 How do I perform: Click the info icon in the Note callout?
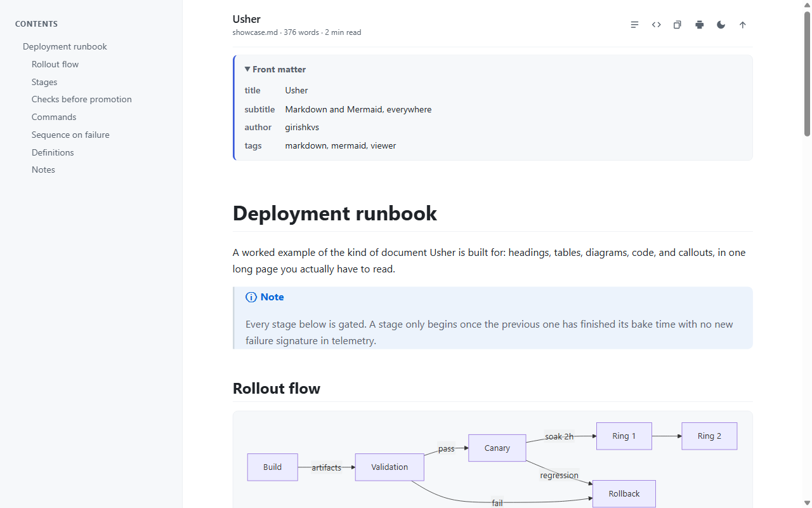tap(251, 297)
